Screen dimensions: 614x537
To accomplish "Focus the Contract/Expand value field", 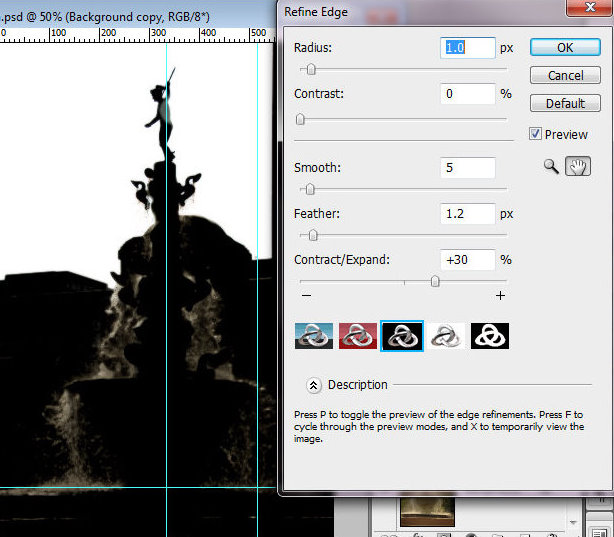I will 468,260.
